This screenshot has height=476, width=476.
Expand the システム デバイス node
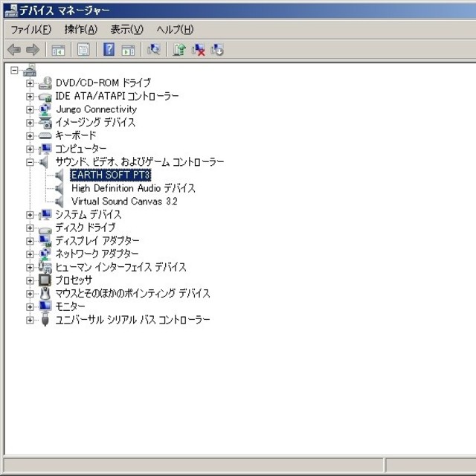pos(30,215)
